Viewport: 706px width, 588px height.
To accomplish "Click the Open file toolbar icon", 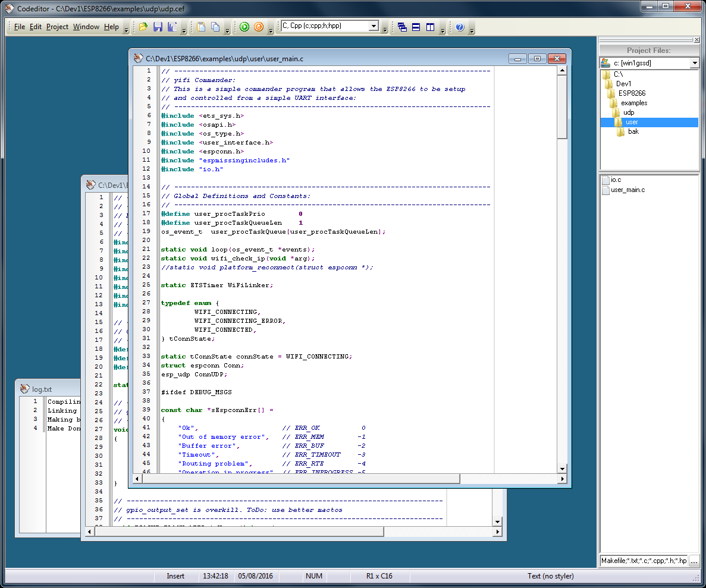I will (143, 27).
